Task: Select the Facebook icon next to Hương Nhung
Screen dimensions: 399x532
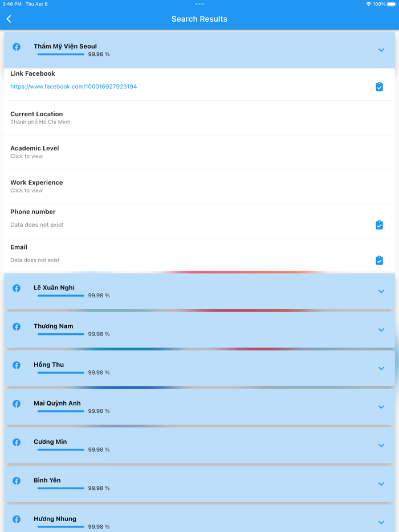Action: 17,519
